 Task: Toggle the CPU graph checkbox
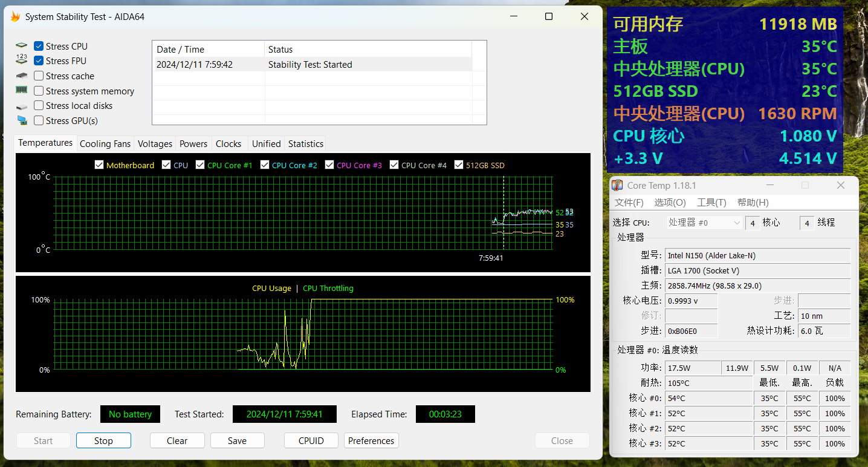pos(166,165)
